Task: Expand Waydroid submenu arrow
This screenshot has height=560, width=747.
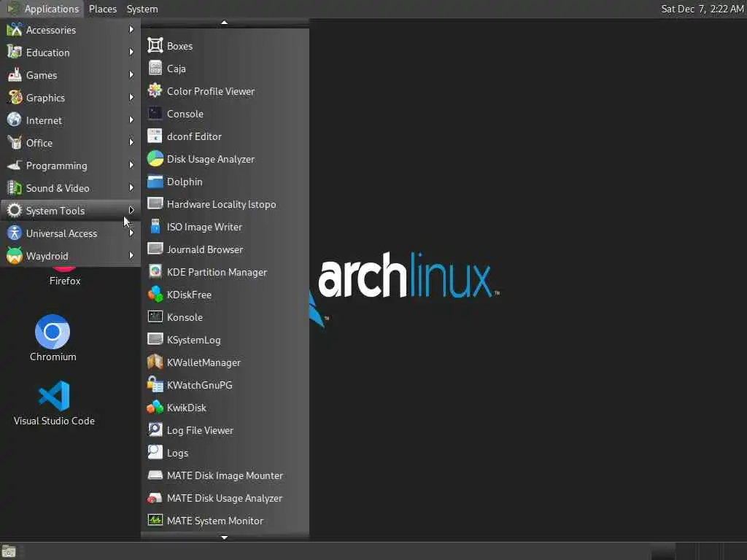Action: tap(131, 256)
